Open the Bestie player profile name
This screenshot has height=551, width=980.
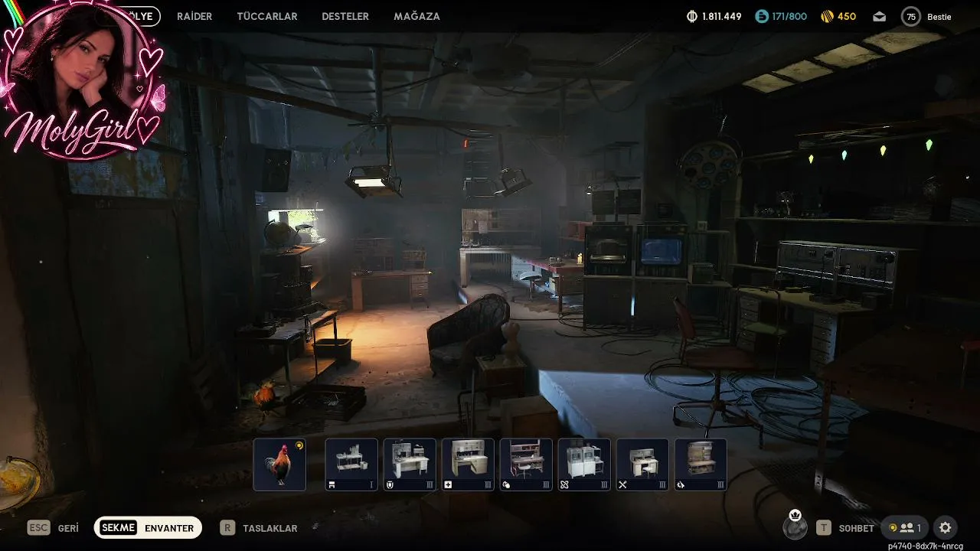[939, 16]
